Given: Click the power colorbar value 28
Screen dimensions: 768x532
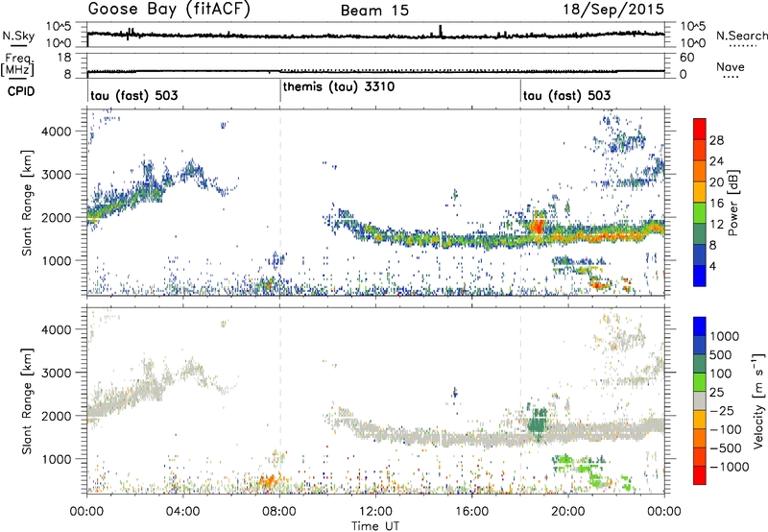Looking at the screenshot, I should pyautogui.click(x=716, y=140).
